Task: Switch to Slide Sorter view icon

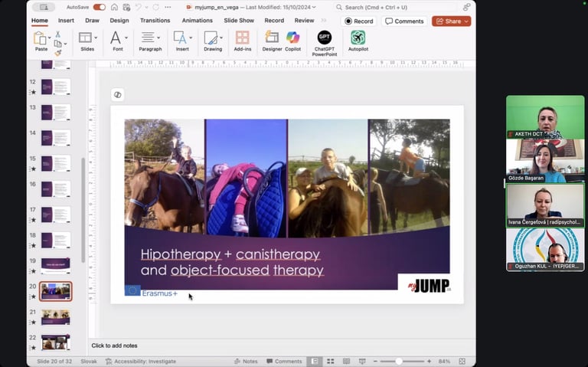Action: pos(331,361)
